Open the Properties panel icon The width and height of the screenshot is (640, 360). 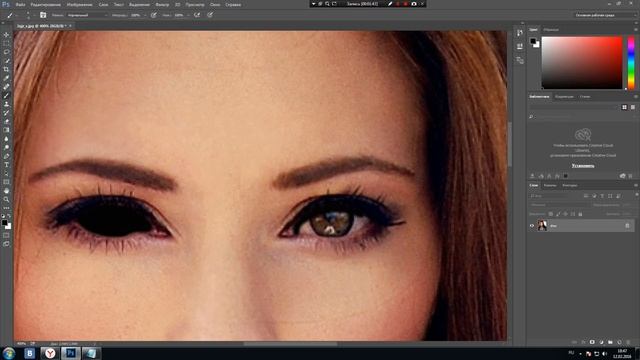point(520,47)
